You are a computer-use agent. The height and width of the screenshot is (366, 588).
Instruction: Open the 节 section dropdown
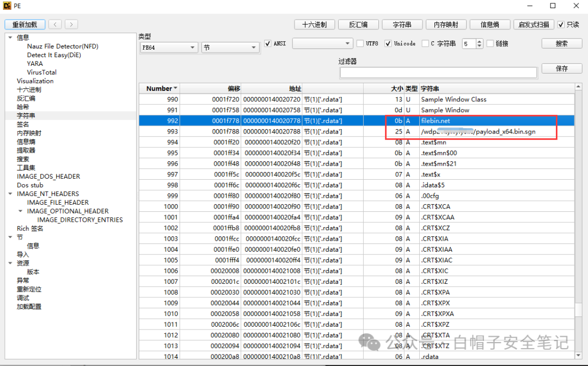(230, 47)
